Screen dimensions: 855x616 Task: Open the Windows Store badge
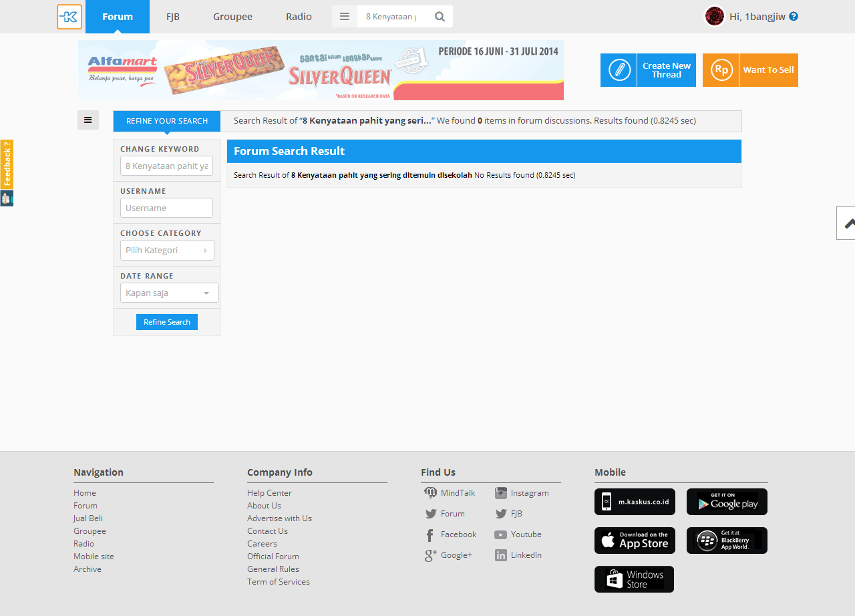634,579
